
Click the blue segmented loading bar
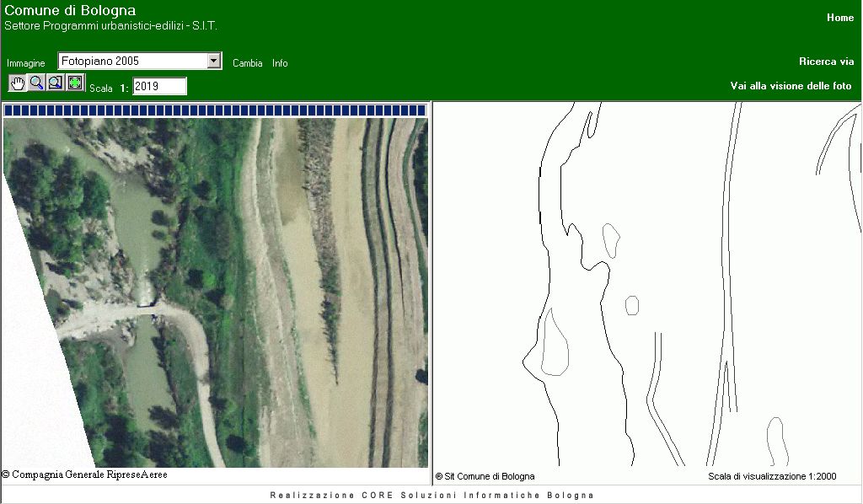(215, 110)
